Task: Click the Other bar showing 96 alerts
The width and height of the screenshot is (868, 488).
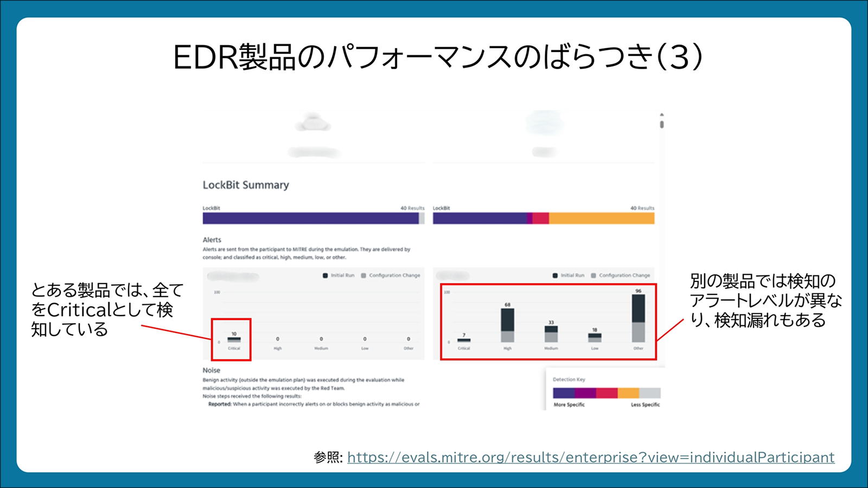Action: pyautogui.click(x=639, y=318)
